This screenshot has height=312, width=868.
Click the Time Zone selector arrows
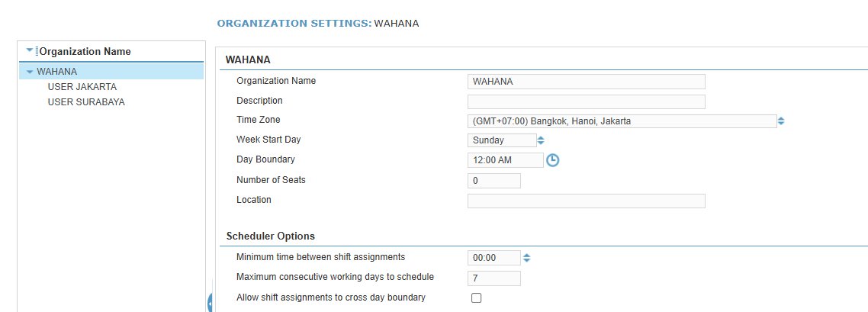click(781, 121)
